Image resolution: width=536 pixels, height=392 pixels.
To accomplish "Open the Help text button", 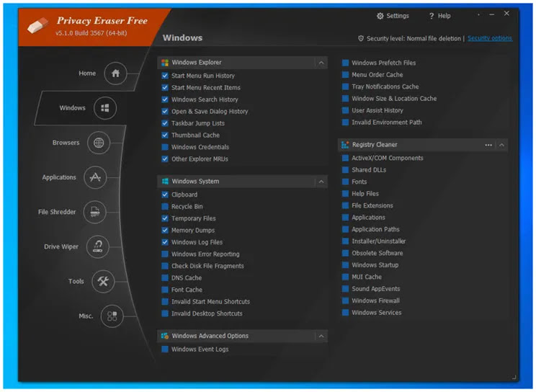I will coord(445,16).
